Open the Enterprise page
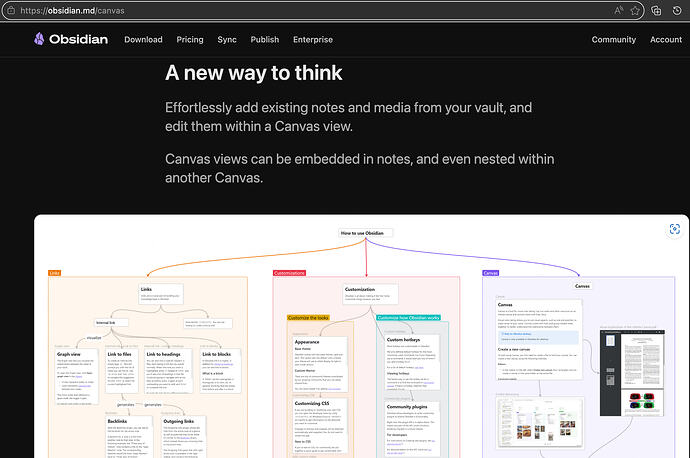Viewport: 690px width, 458px height. (x=313, y=40)
